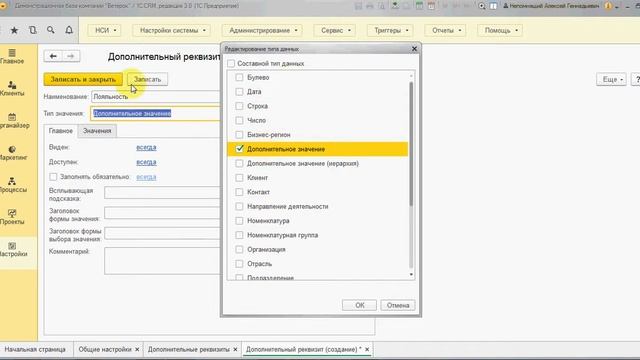Click Записать и закрыть button
Image resolution: width=640 pixels, height=360 pixels.
pyautogui.click(x=83, y=79)
